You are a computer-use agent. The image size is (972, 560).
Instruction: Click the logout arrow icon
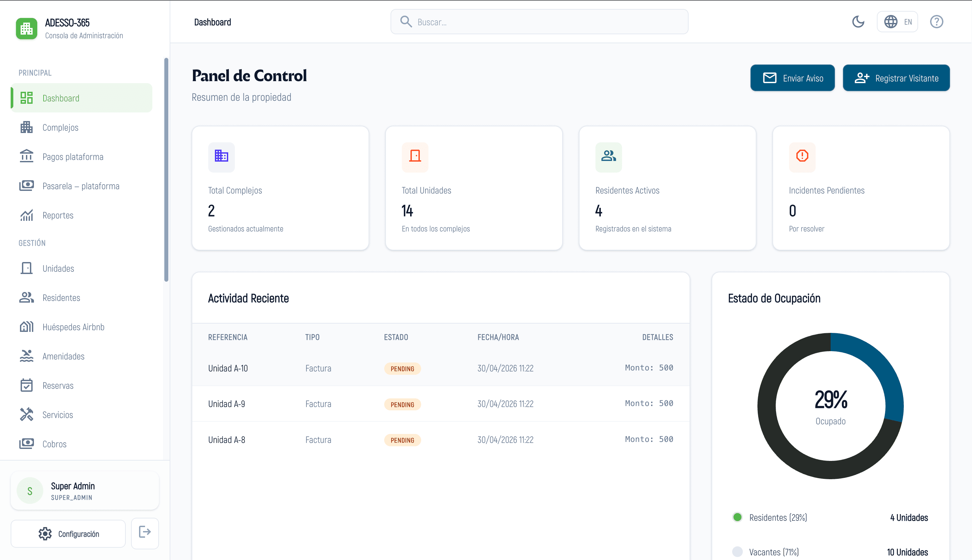(x=145, y=532)
